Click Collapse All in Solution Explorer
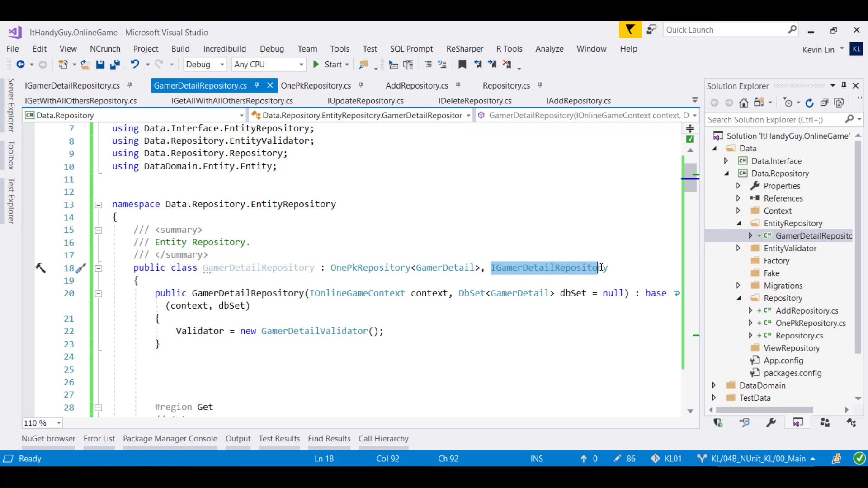The image size is (868, 488). (x=824, y=103)
